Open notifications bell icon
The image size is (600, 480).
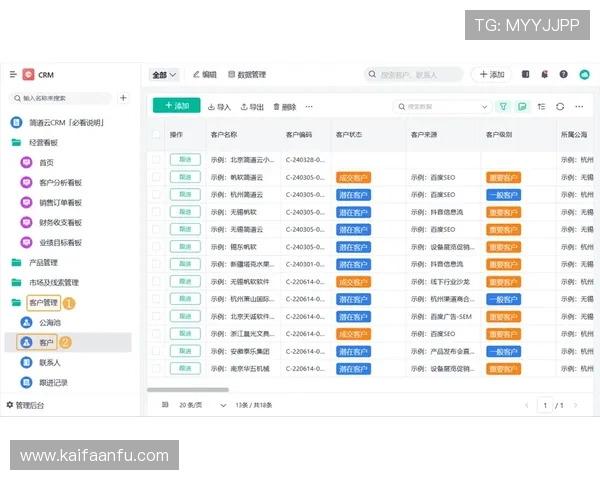coord(544,74)
